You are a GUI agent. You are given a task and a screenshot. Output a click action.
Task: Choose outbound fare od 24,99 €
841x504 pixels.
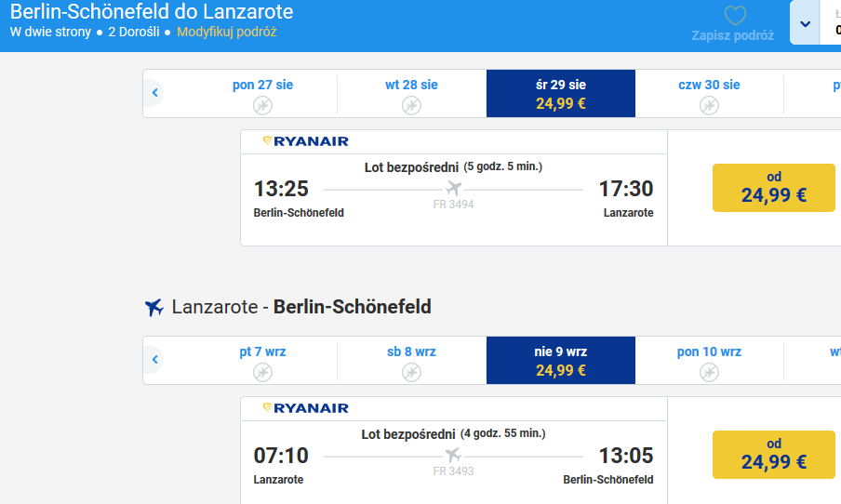(x=773, y=188)
